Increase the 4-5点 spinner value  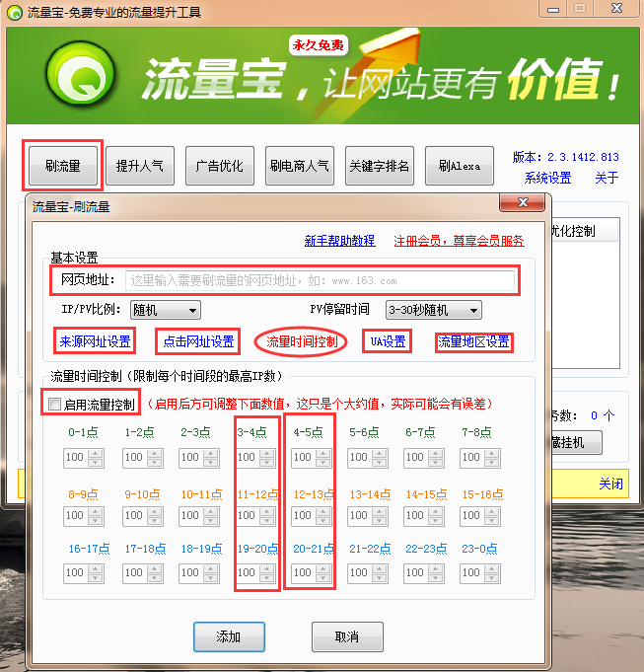click(322, 454)
